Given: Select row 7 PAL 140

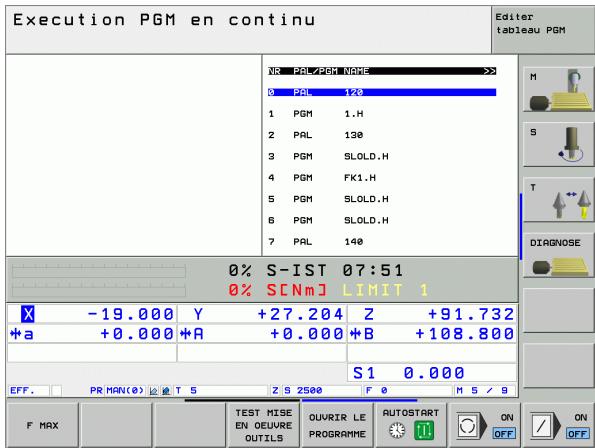Looking at the screenshot, I should click(382, 242).
